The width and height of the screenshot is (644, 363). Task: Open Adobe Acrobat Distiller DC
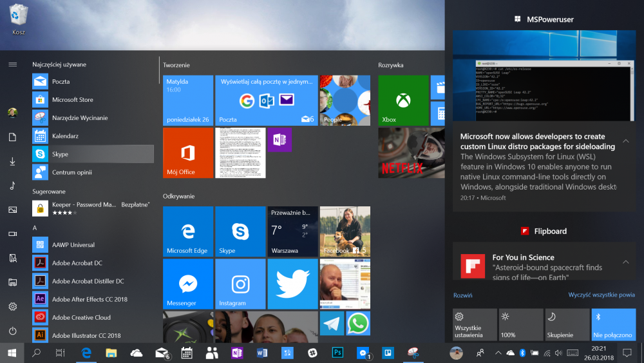tap(93, 280)
